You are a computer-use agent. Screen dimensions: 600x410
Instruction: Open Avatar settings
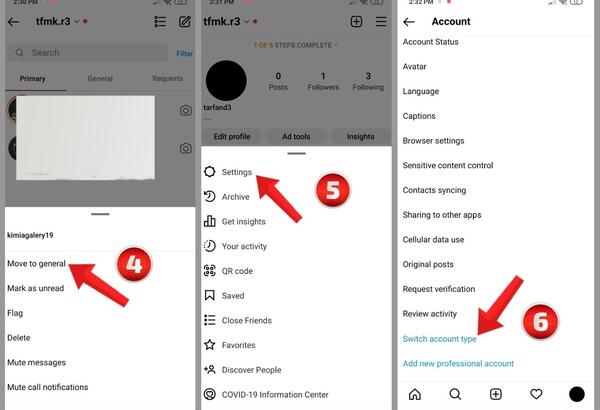(414, 67)
